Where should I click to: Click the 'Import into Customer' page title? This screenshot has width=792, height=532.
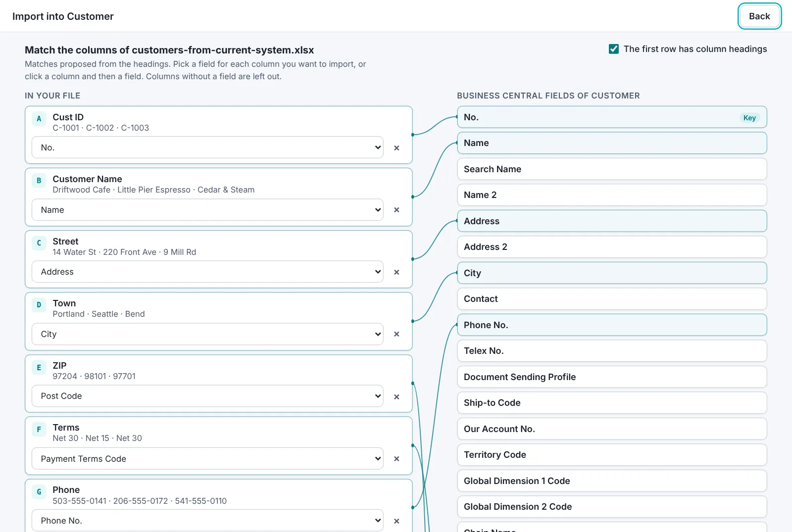click(63, 16)
